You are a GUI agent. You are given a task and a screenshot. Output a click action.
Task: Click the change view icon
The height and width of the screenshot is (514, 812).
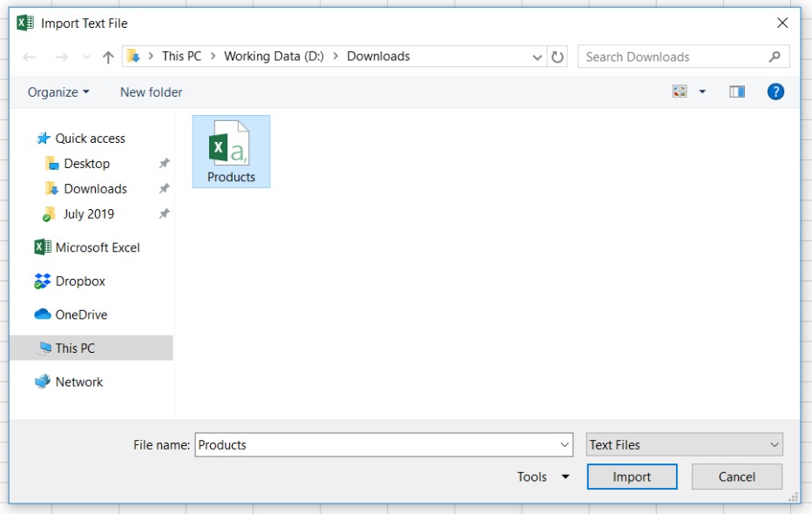pos(680,91)
